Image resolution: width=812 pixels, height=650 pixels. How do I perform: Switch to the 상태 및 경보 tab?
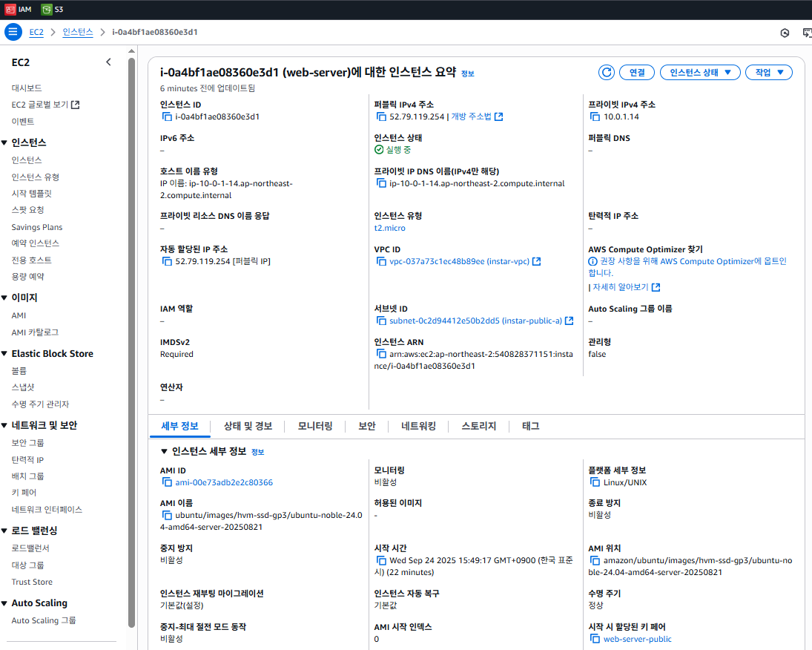(248, 426)
